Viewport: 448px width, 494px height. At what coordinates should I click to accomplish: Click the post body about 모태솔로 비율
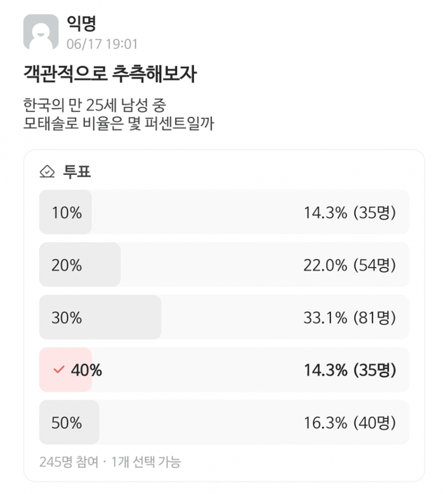119,115
